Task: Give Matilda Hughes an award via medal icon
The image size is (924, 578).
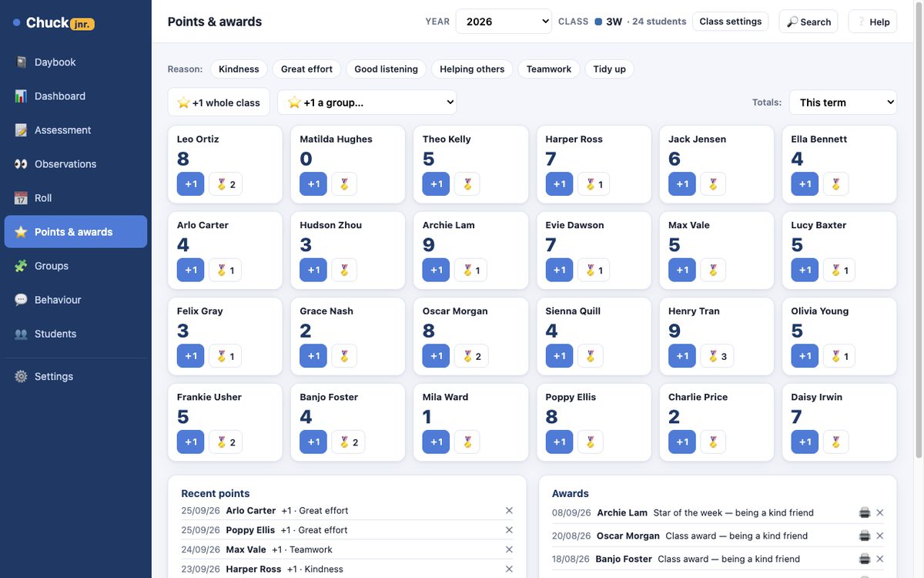Action: click(x=344, y=184)
